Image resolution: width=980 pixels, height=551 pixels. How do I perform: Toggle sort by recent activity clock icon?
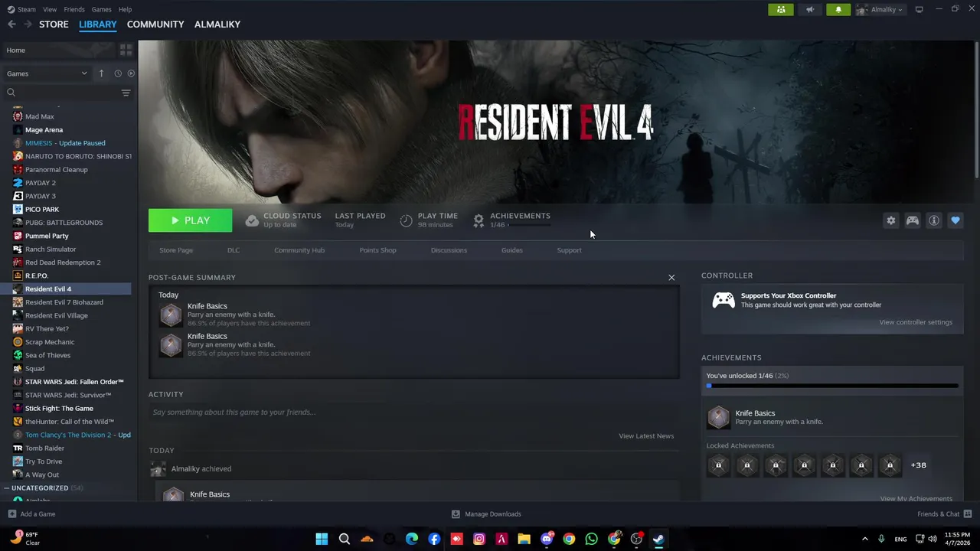point(118,73)
